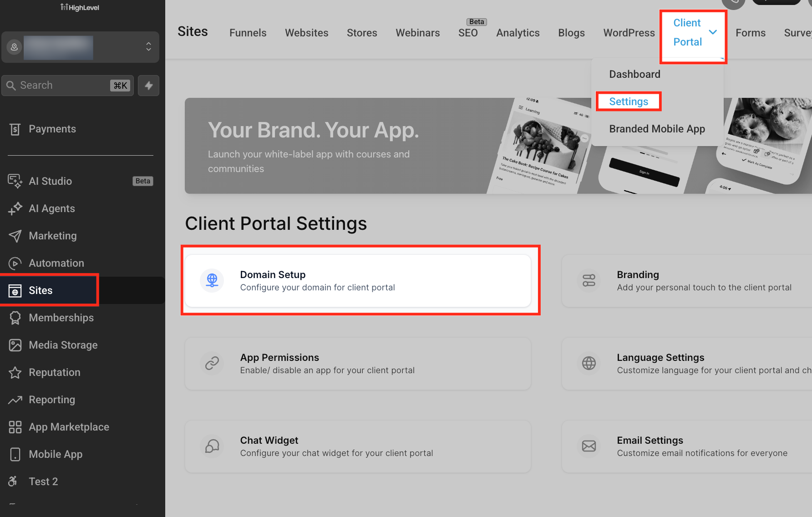Focus the sidebar Search field
This screenshot has width=812, height=517.
coord(67,86)
